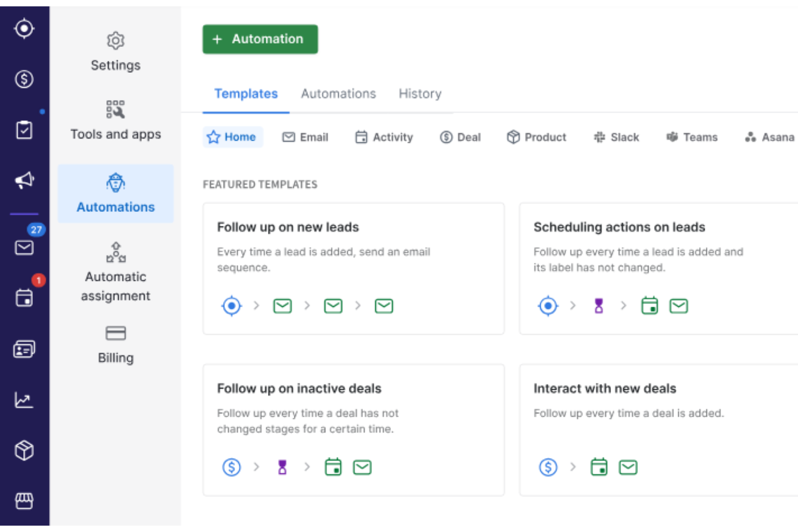The height and width of the screenshot is (532, 798).
Task: Create a new automation with the green button
Action: 260,39
